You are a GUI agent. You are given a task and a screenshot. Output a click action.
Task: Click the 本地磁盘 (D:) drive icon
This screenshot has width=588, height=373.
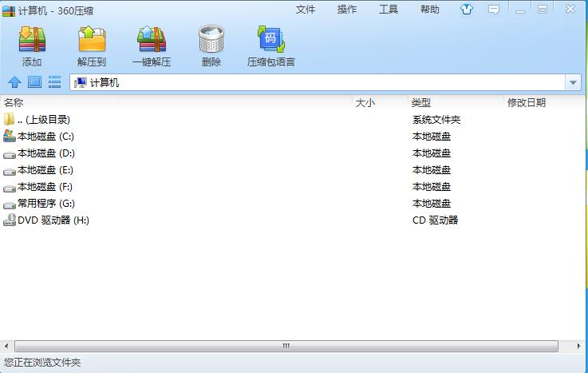coord(10,154)
